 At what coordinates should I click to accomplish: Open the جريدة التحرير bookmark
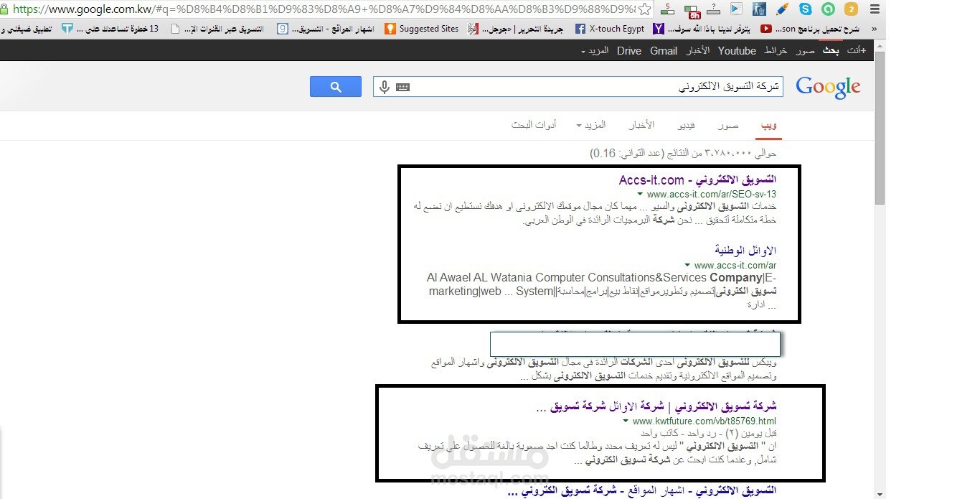pos(517,29)
